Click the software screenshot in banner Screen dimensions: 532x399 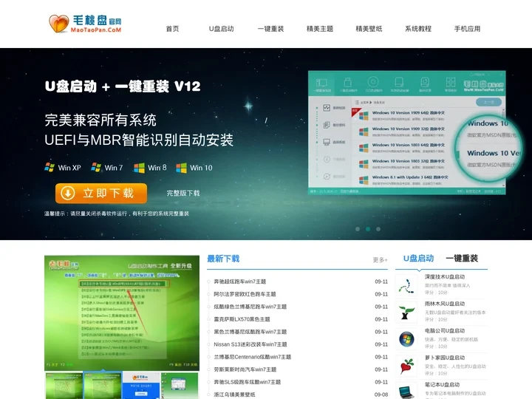[407, 133]
